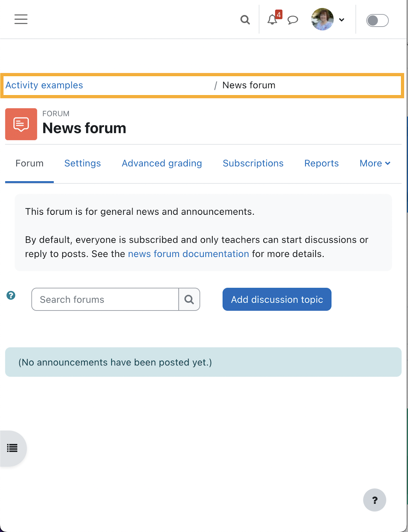Image resolution: width=408 pixels, height=532 pixels.
Task: Click the help icon next to the forum search
Action: click(x=11, y=295)
